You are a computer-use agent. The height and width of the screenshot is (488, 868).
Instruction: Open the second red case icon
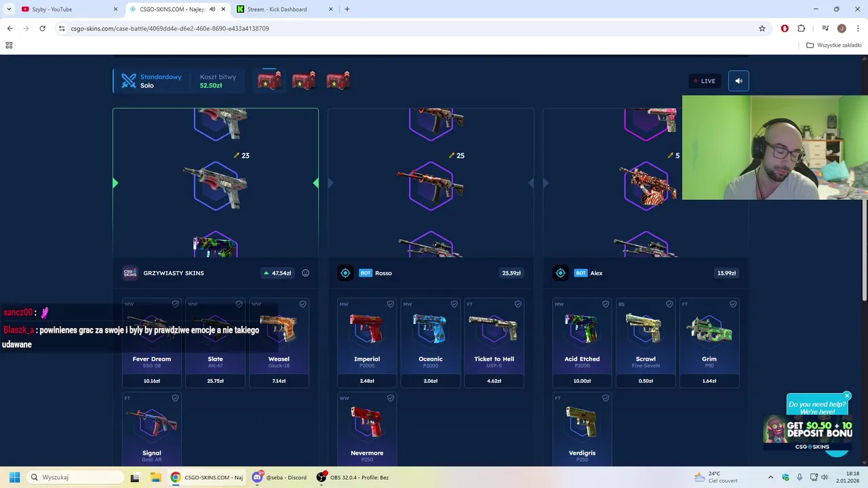[x=304, y=81]
